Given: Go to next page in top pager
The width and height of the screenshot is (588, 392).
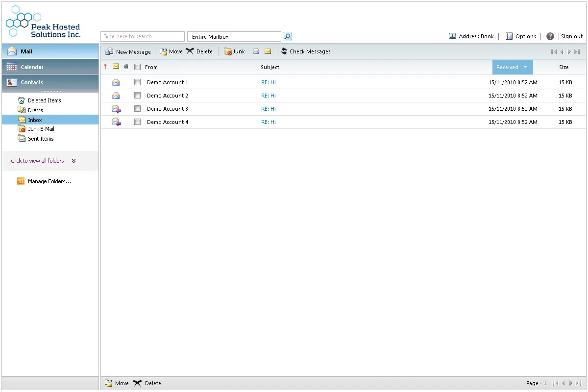Looking at the screenshot, I should 569,51.
